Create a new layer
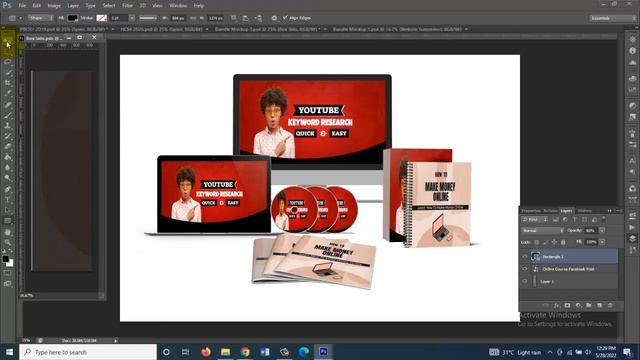The height and width of the screenshot is (360, 640). [x=599, y=305]
